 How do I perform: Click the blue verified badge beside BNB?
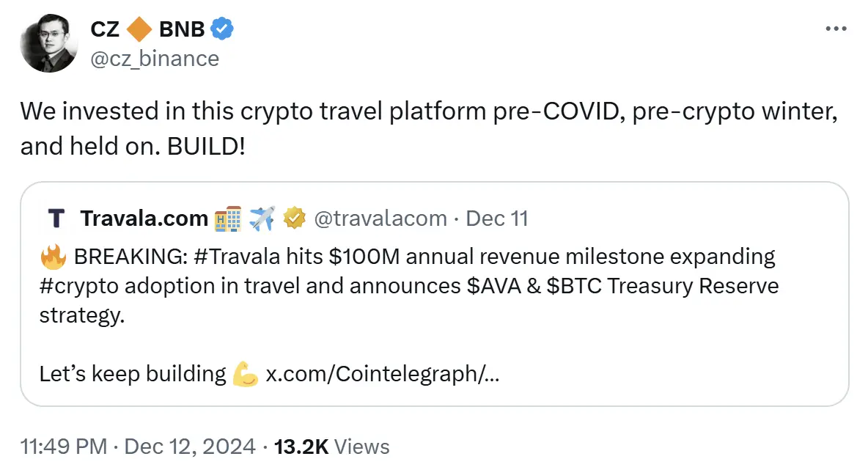[222, 29]
